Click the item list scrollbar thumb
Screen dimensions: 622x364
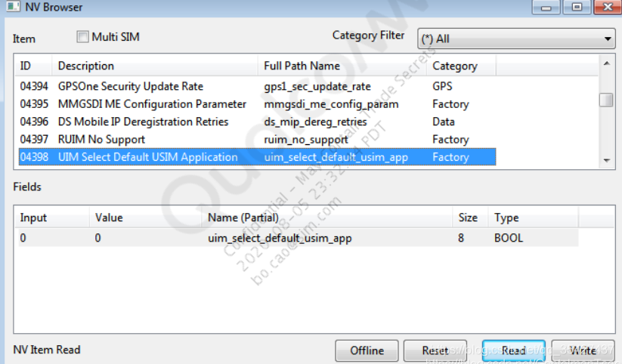[606, 100]
